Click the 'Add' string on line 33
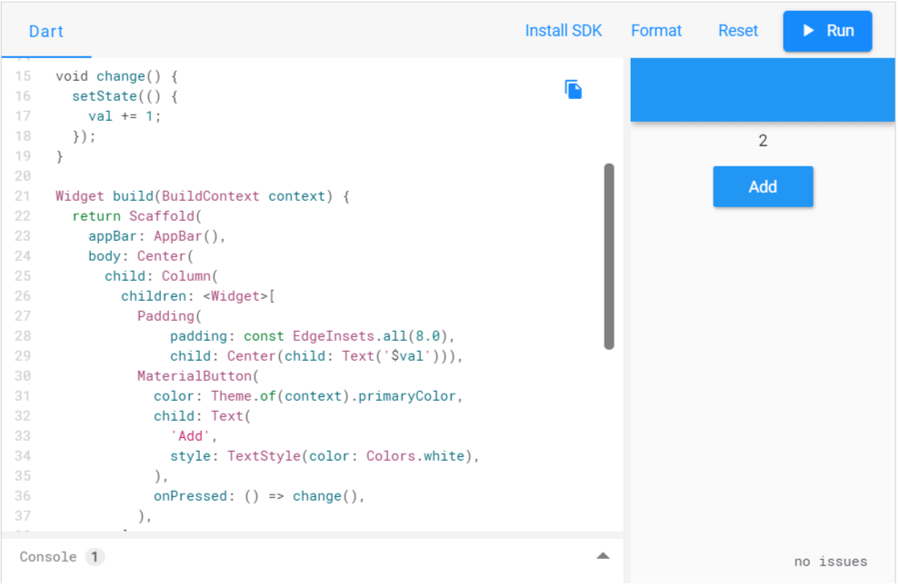Viewport: 898px width, 588px height. pos(189,436)
